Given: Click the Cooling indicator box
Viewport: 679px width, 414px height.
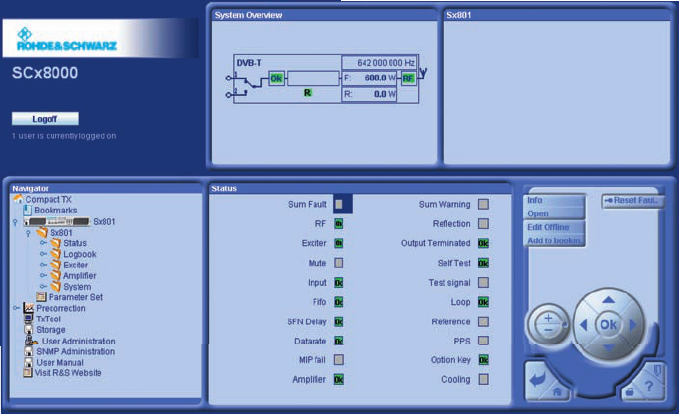Looking at the screenshot, I should pos(483,379).
